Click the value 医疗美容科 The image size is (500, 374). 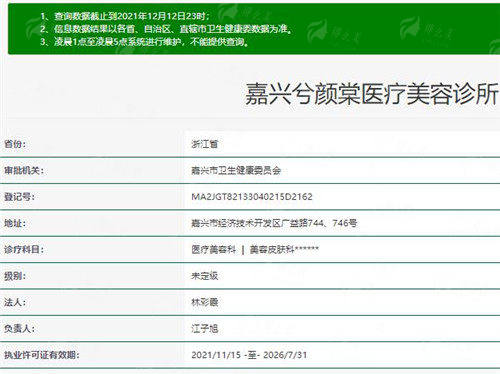click(214, 249)
